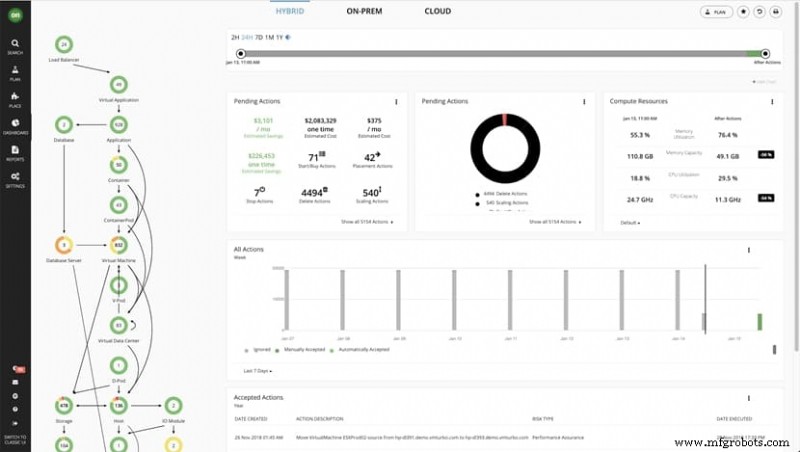Click the help question-mark sidebar icon
The image size is (800, 452).
15,409
